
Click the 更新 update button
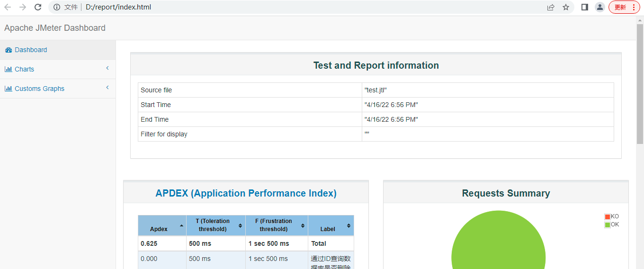tap(624, 7)
